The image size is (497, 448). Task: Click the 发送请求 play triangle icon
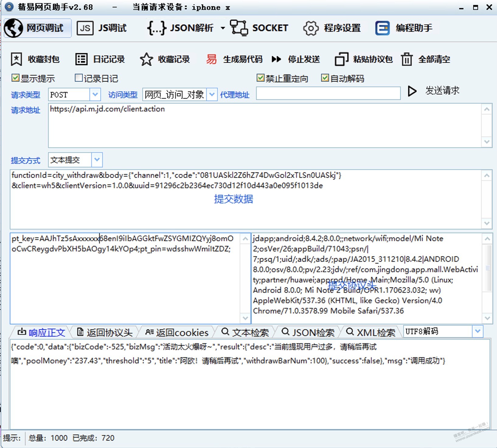(412, 91)
